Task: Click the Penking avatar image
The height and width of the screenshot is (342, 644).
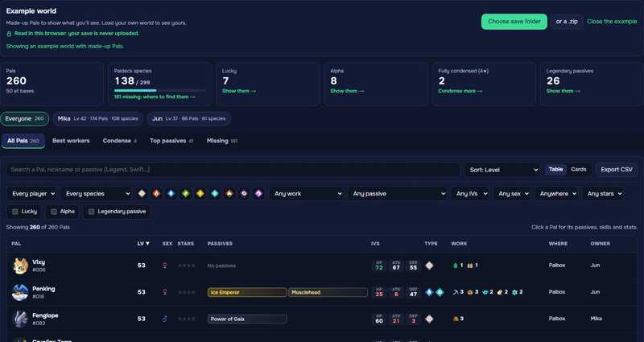Action: [x=20, y=292]
